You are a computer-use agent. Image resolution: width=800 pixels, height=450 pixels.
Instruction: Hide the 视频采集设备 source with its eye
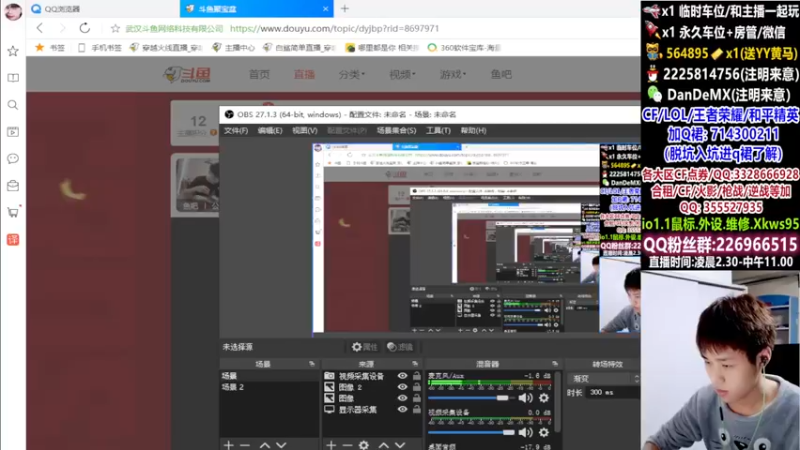403,376
